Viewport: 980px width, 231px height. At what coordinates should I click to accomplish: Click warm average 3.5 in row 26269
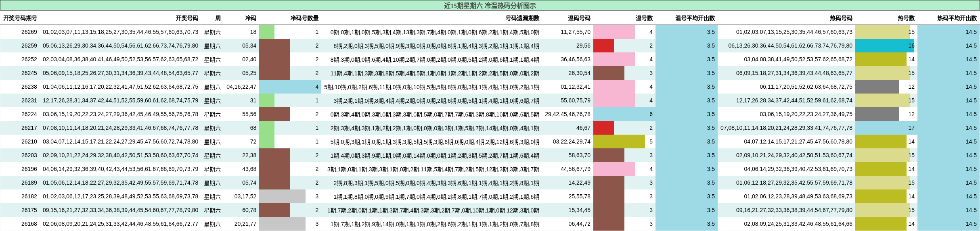coord(711,32)
